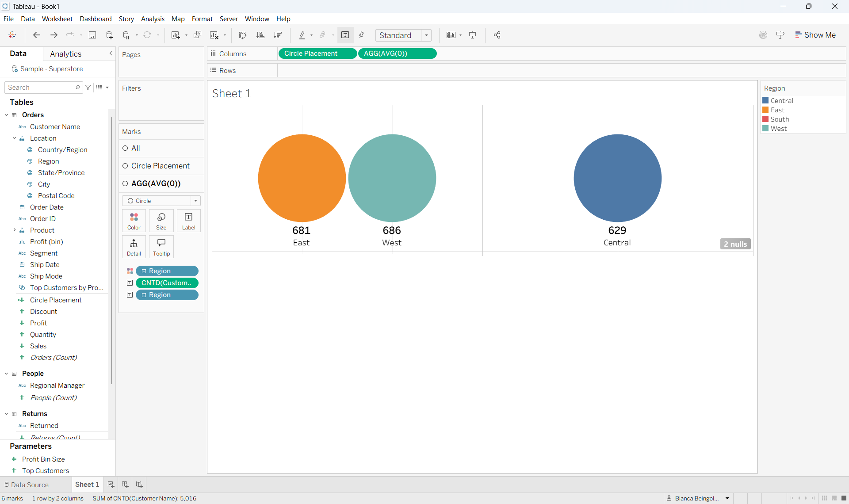Screen dimensions: 849x504
Task: Open the Format menu
Action: pyautogui.click(x=202, y=19)
